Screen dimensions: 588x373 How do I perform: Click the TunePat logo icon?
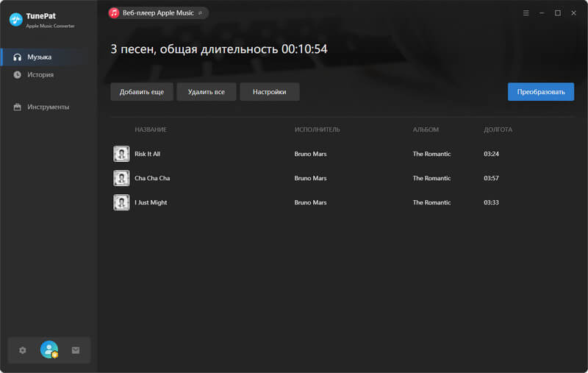(x=15, y=20)
